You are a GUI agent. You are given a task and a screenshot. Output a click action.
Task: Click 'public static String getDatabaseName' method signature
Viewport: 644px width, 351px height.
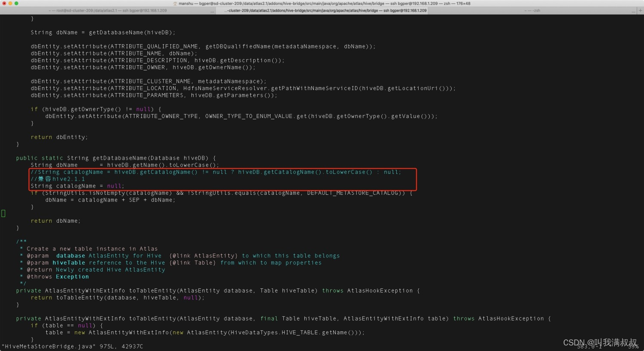click(116, 158)
